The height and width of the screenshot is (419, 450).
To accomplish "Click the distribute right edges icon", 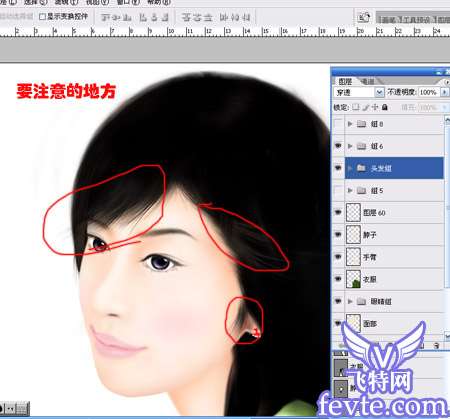I will click(246, 17).
